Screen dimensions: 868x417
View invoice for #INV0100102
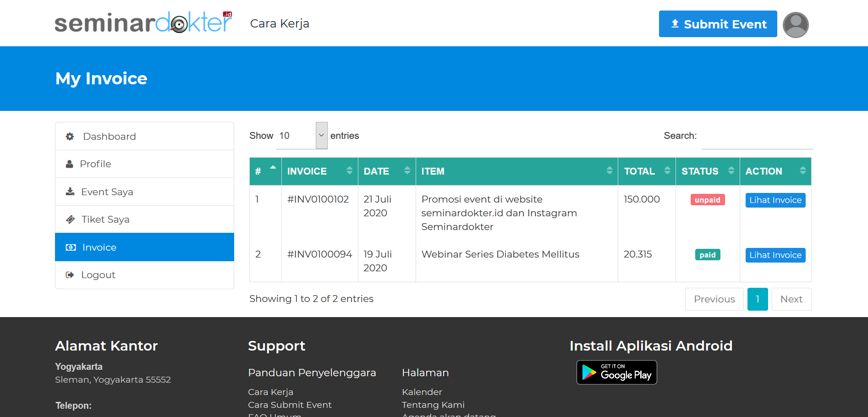pos(775,200)
